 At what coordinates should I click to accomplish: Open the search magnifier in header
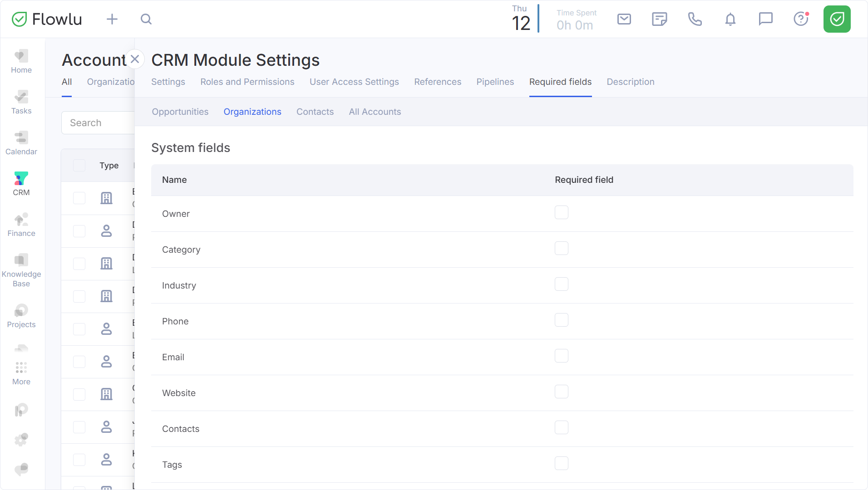pyautogui.click(x=146, y=19)
